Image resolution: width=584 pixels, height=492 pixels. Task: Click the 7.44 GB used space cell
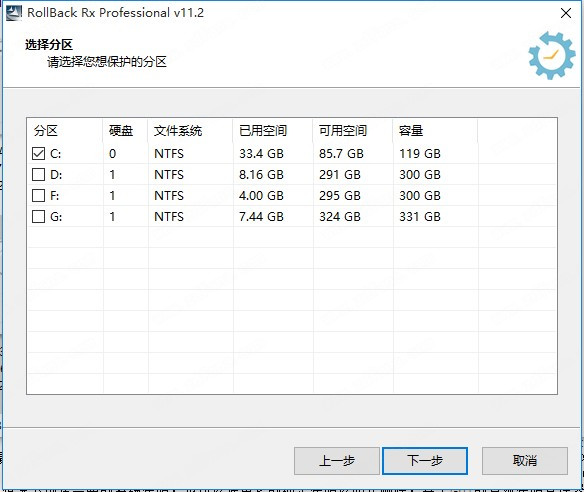pyautogui.click(x=261, y=217)
